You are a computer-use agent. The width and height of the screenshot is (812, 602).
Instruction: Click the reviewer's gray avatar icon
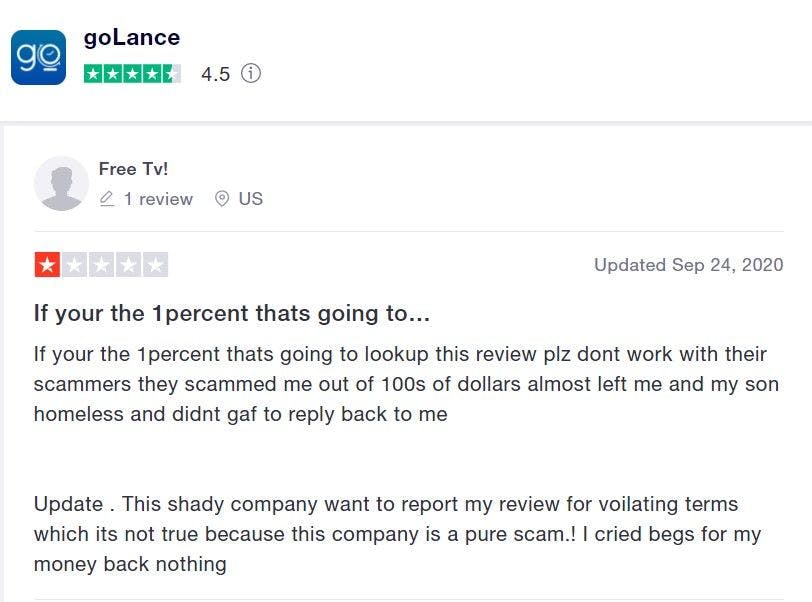coord(61,183)
